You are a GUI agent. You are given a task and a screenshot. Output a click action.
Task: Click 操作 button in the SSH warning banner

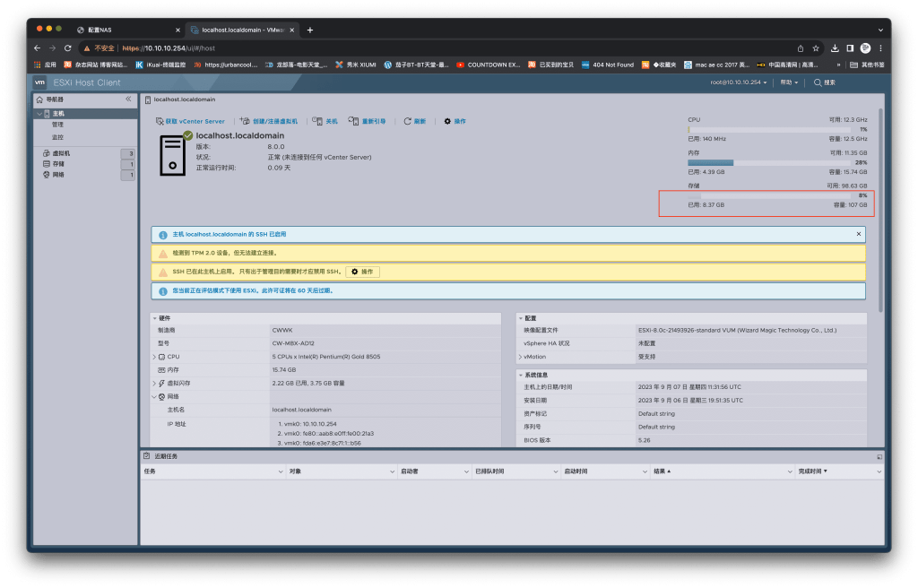[x=363, y=272]
